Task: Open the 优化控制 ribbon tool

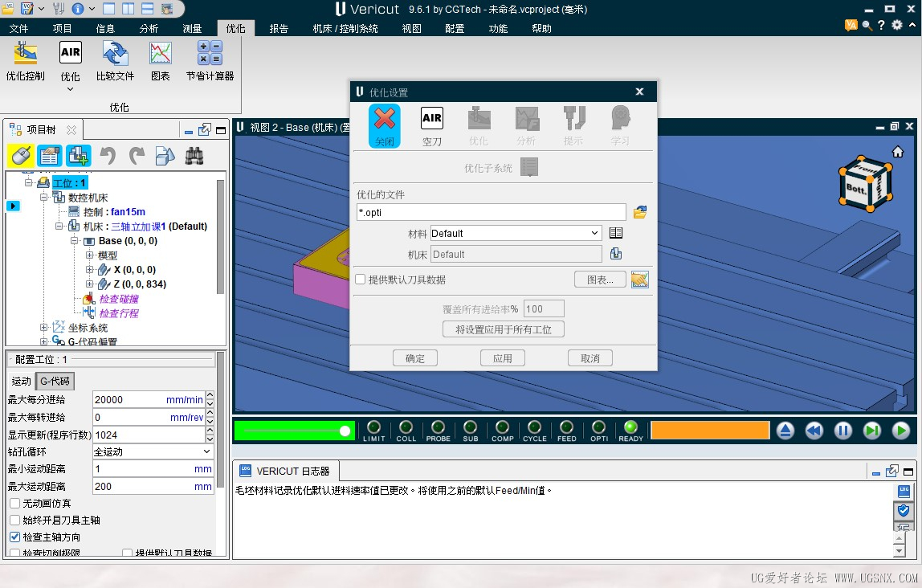Action: pyautogui.click(x=25, y=61)
